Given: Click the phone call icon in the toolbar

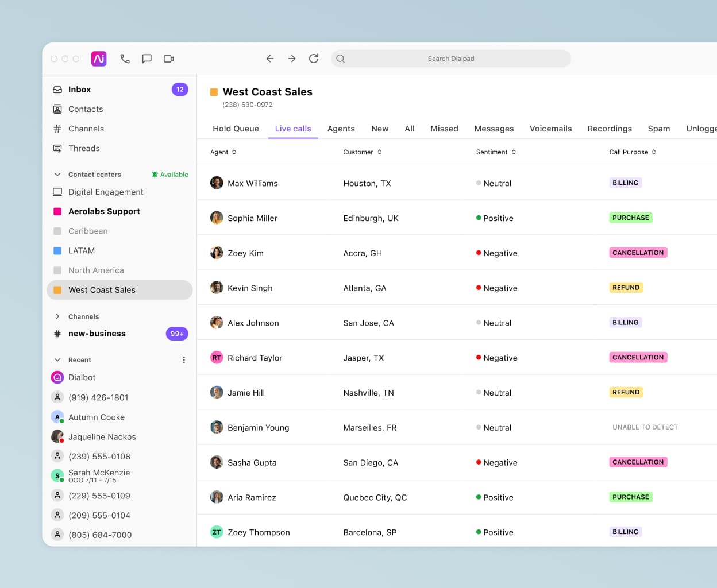Looking at the screenshot, I should pos(125,59).
